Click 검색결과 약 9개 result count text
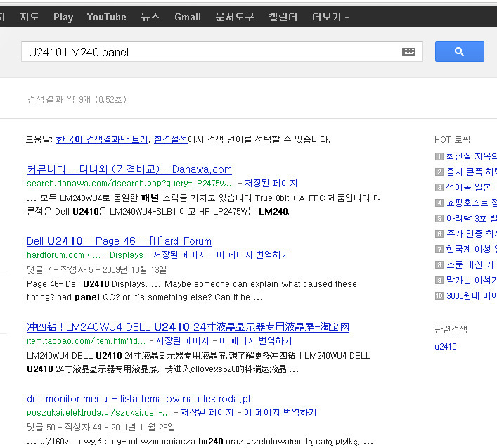The width and height of the screenshot is (497, 448). pyautogui.click(x=77, y=100)
